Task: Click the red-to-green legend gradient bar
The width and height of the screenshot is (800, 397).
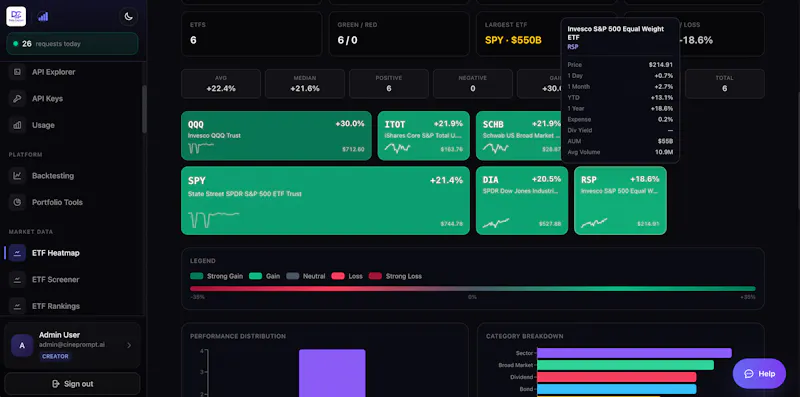Action: pyautogui.click(x=472, y=289)
